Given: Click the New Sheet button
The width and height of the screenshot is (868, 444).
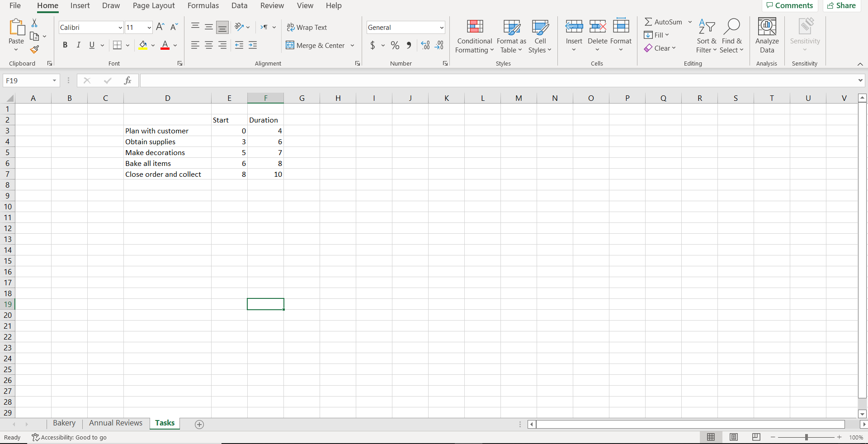Looking at the screenshot, I should pos(199,425).
